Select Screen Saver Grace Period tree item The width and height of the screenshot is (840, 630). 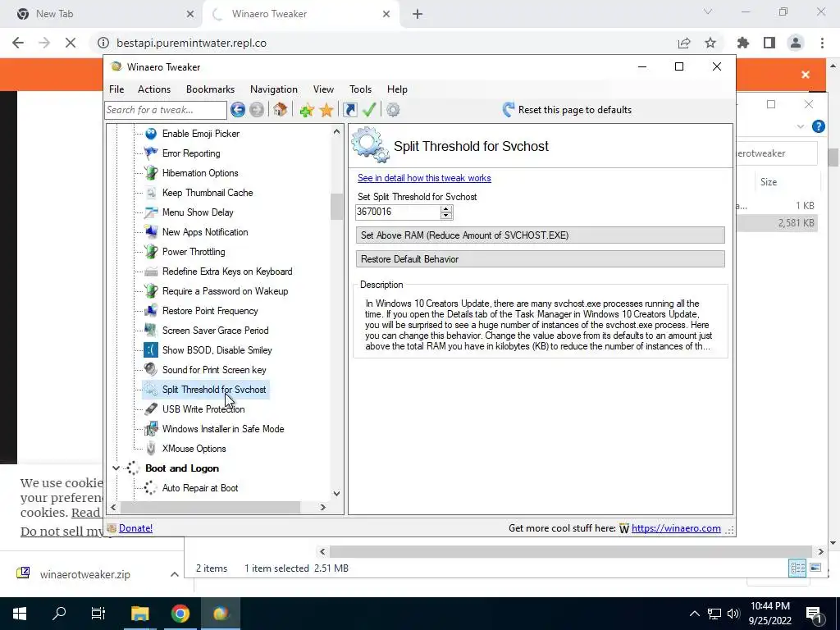click(x=216, y=331)
